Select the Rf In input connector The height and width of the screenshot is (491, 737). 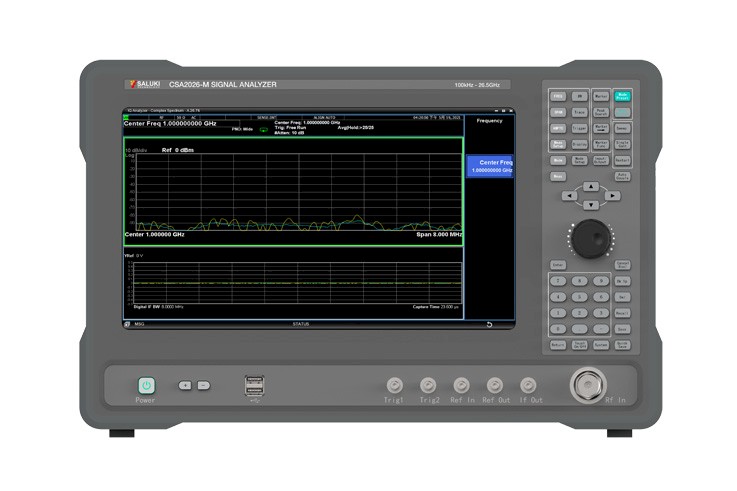tap(588, 386)
